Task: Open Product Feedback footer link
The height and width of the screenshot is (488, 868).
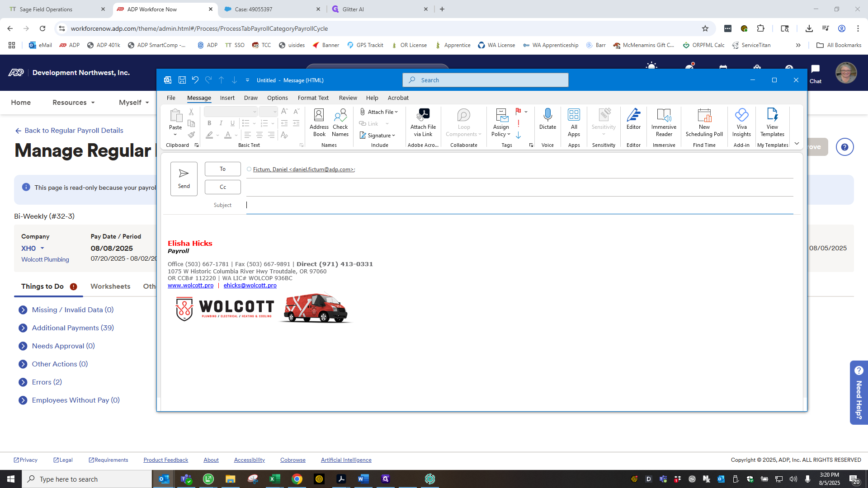Action: click(x=165, y=460)
